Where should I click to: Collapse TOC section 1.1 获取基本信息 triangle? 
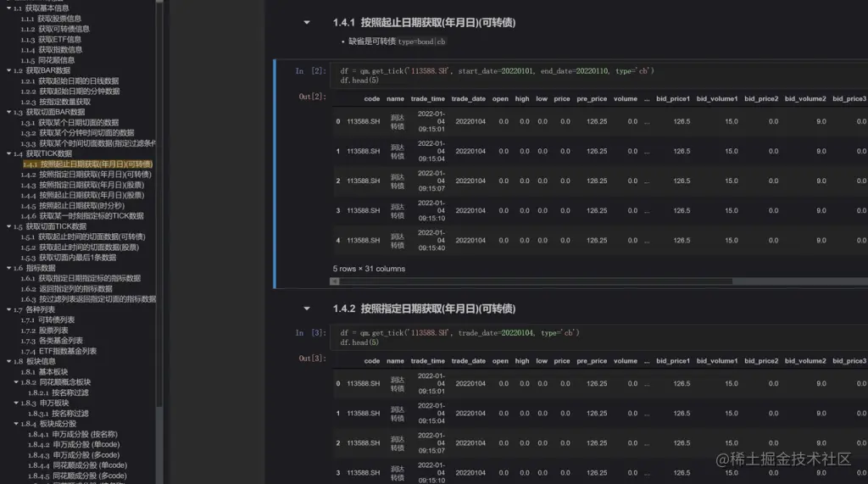8,8
